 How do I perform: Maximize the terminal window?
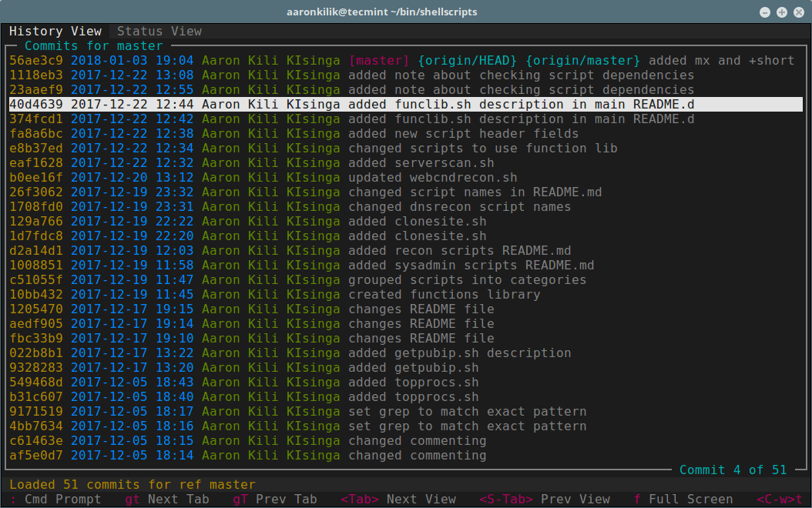tap(781, 12)
